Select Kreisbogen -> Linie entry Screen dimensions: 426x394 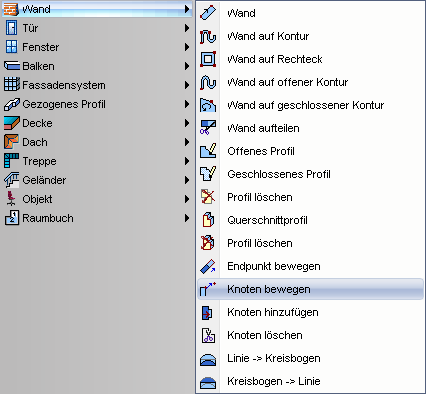tap(310, 381)
